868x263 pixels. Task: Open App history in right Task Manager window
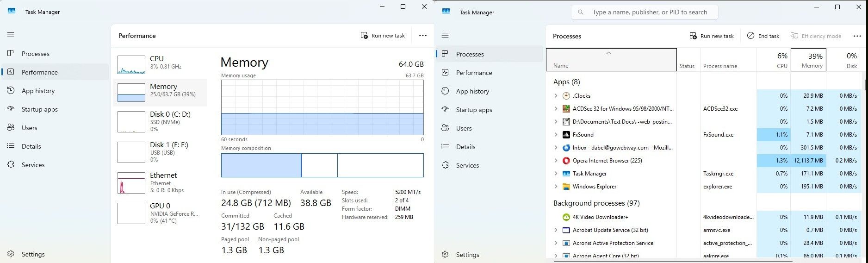coord(490,91)
